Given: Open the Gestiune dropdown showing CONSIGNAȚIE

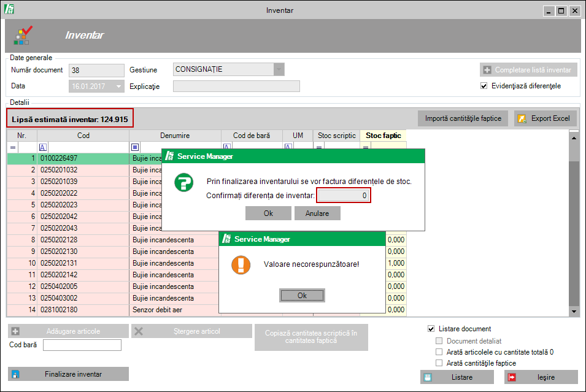Looking at the screenshot, I should click(x=279, y=69).
